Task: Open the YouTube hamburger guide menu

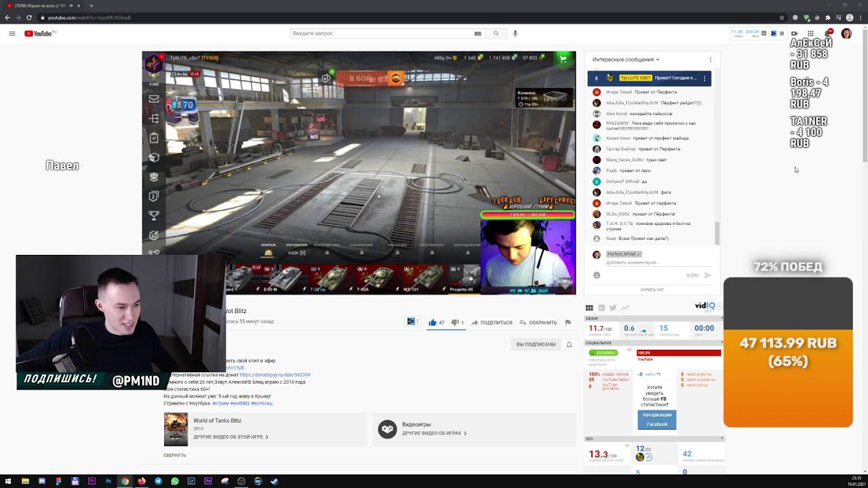Action: click(x=12, y=33)
